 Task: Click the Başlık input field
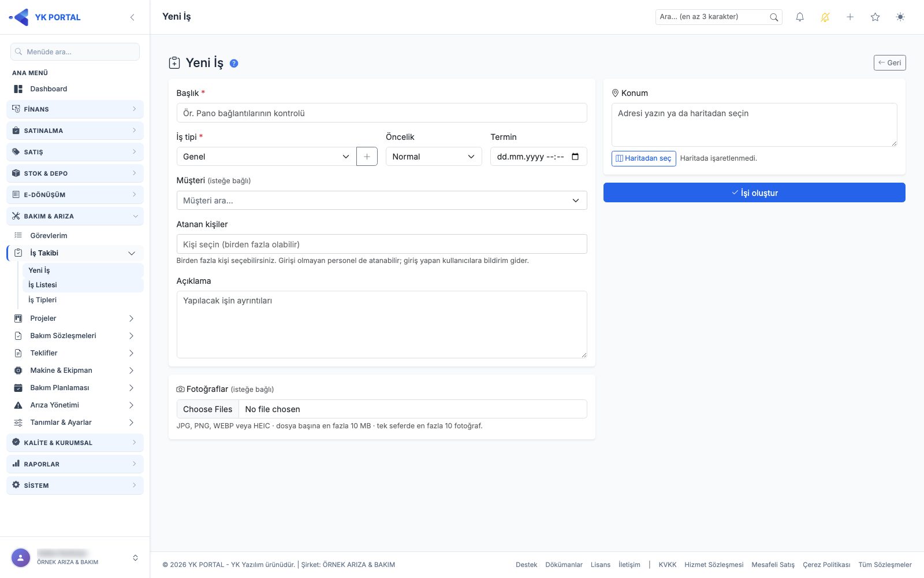382,113
